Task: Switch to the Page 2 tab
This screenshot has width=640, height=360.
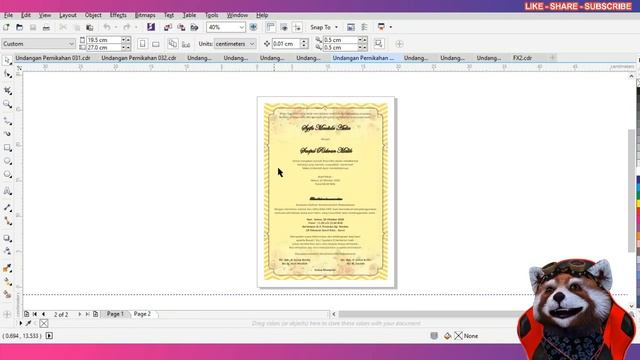Action: click(x=142, y=314)
